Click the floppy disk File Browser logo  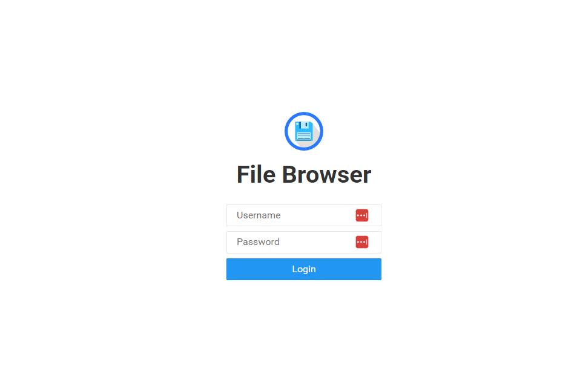(x=304, y=131)
